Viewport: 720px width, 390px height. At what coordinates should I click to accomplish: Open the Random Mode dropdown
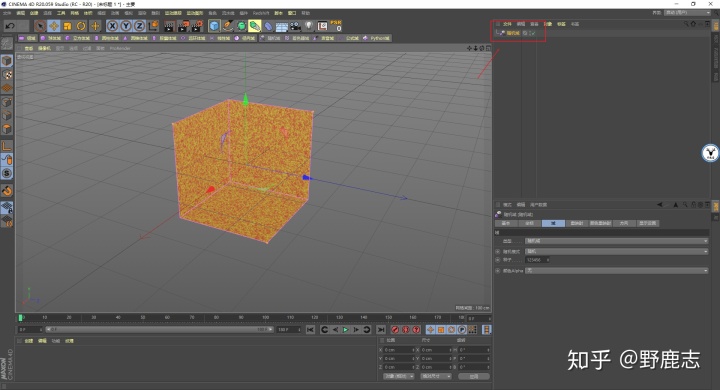coord(617,251)
